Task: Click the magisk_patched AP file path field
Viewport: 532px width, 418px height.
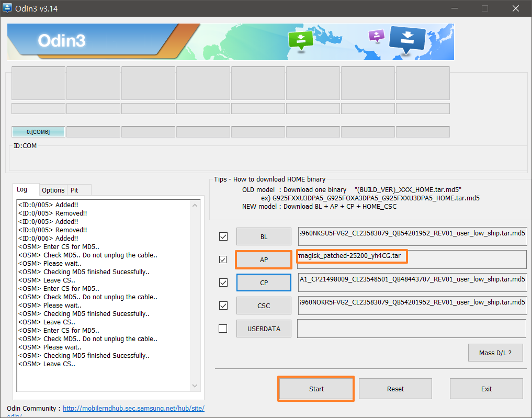Action: coord(411,259)
